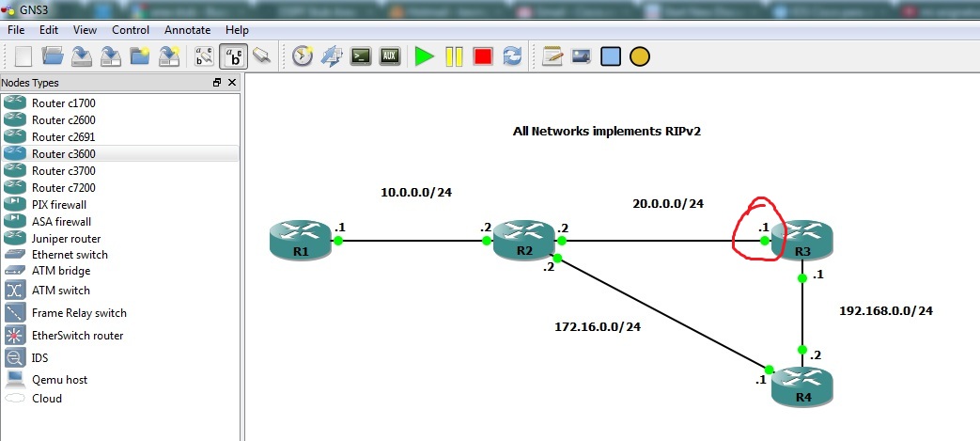This screenshot has height=441, width=980.
Task: Select the Draw rectangle tool
Action: [611, 56]
